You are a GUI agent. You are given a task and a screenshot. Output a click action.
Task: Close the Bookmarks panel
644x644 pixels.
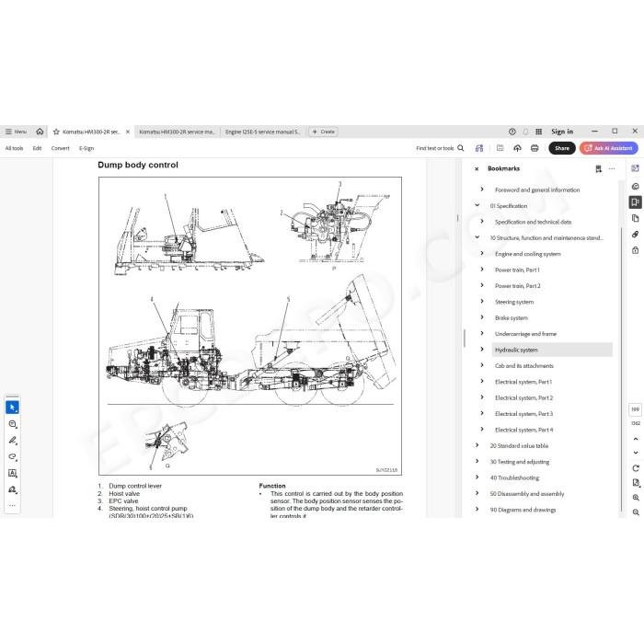pos(477,168)
